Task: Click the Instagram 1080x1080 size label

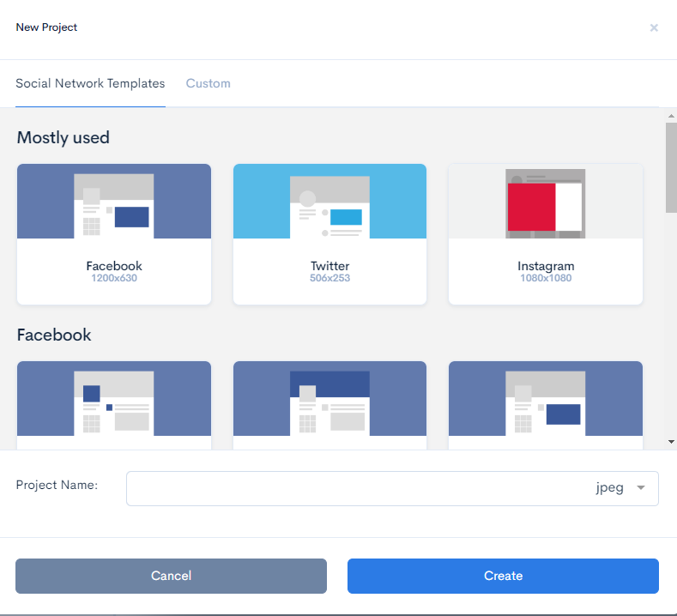Action: coord(545,278)
